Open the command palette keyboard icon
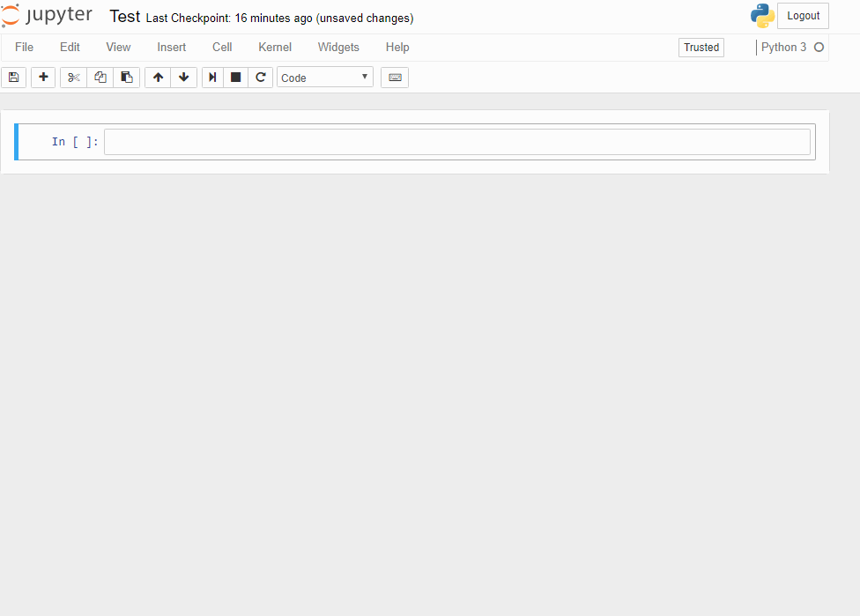The width and height of the screenshot is (860, 616). [x=394, y=78]
